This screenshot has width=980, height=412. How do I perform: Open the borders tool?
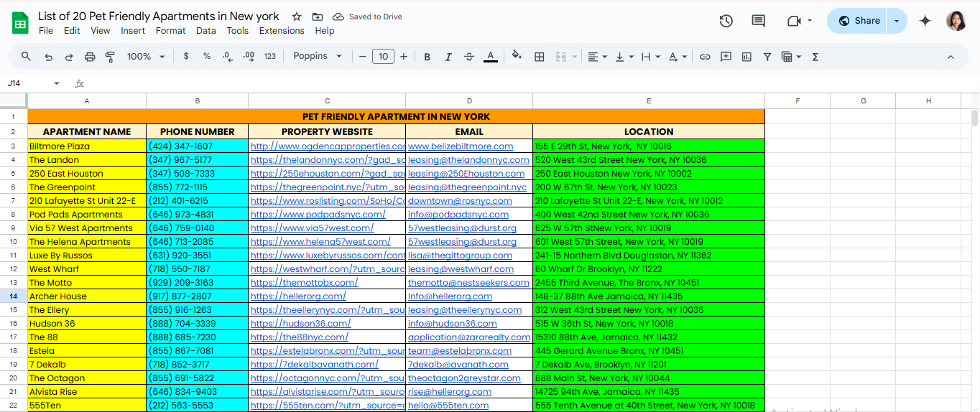click(540, 57)
